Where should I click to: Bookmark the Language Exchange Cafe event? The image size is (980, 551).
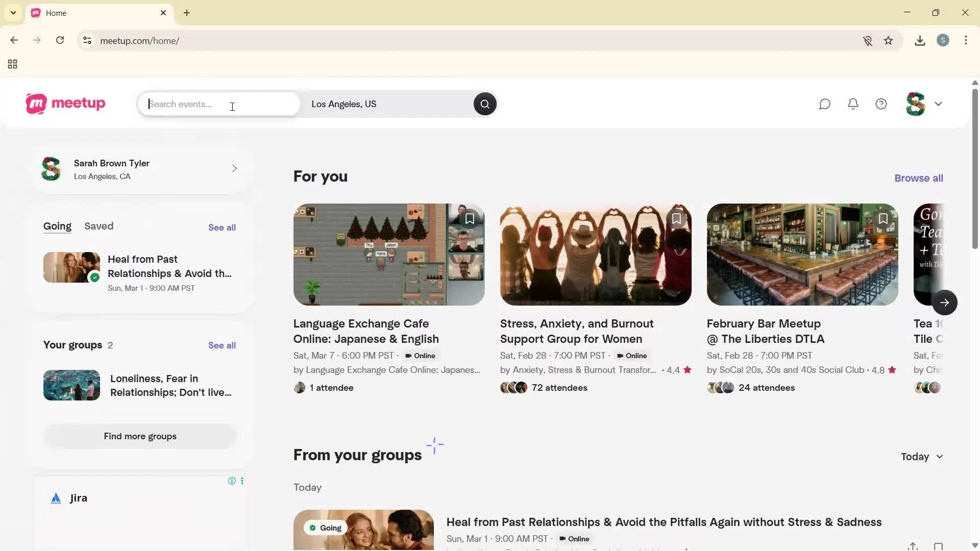(x=470, y=218)
